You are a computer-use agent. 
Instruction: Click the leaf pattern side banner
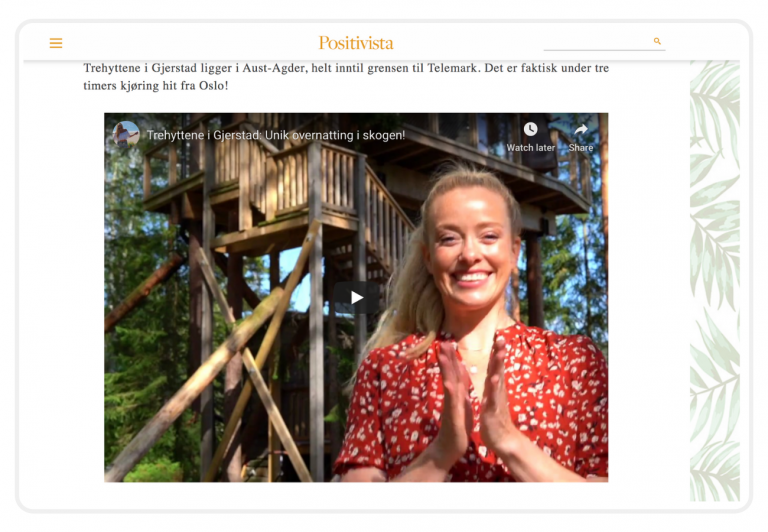[x=715, y=281]
